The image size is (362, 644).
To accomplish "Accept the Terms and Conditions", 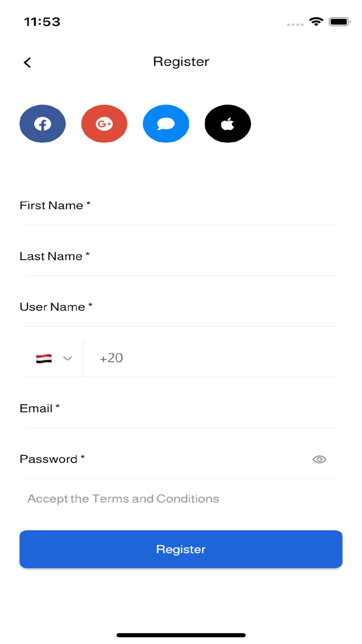I will click(x=123, y=499).
